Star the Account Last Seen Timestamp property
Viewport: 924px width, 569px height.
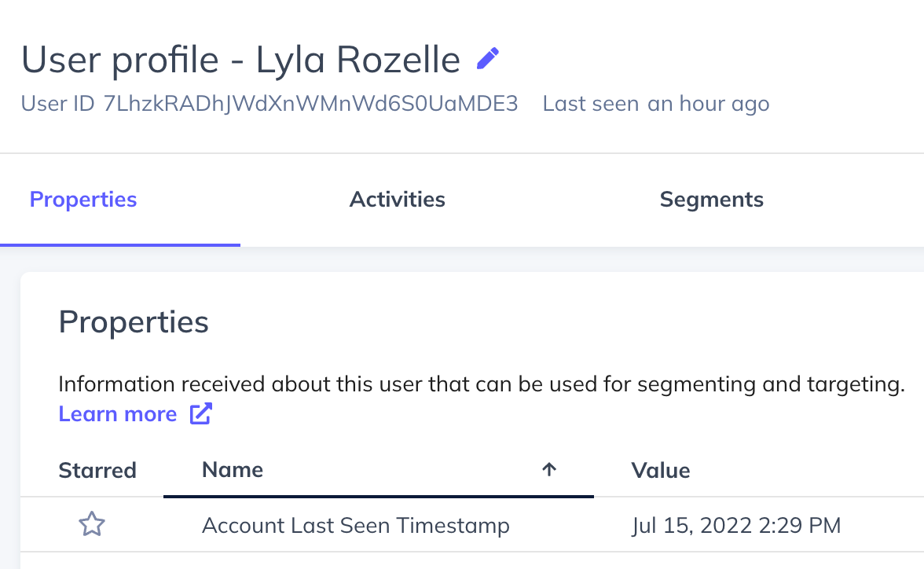92,524
